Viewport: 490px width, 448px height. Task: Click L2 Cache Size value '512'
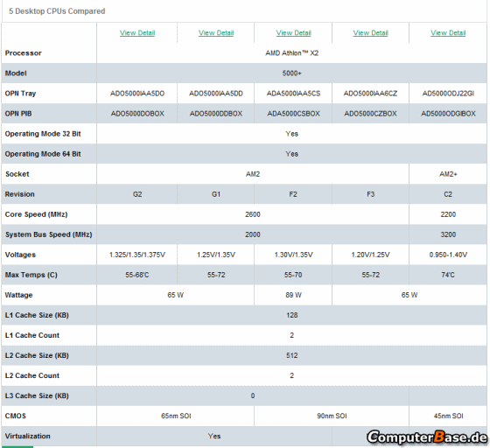pos(292,355)
